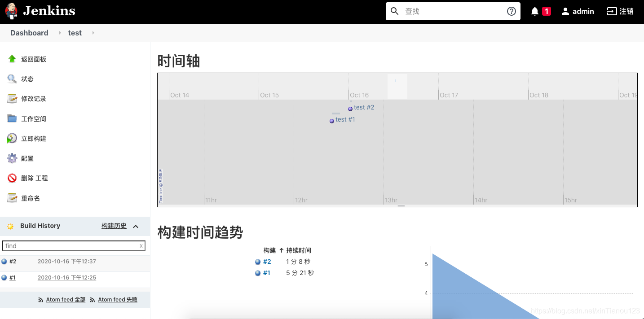Open the 工作空间 workspace

click(x=33, y=118)
